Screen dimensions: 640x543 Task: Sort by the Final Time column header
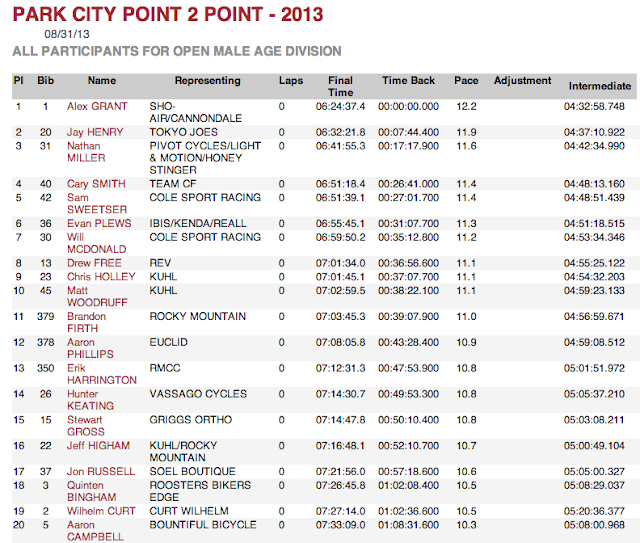tap(340, 87)
